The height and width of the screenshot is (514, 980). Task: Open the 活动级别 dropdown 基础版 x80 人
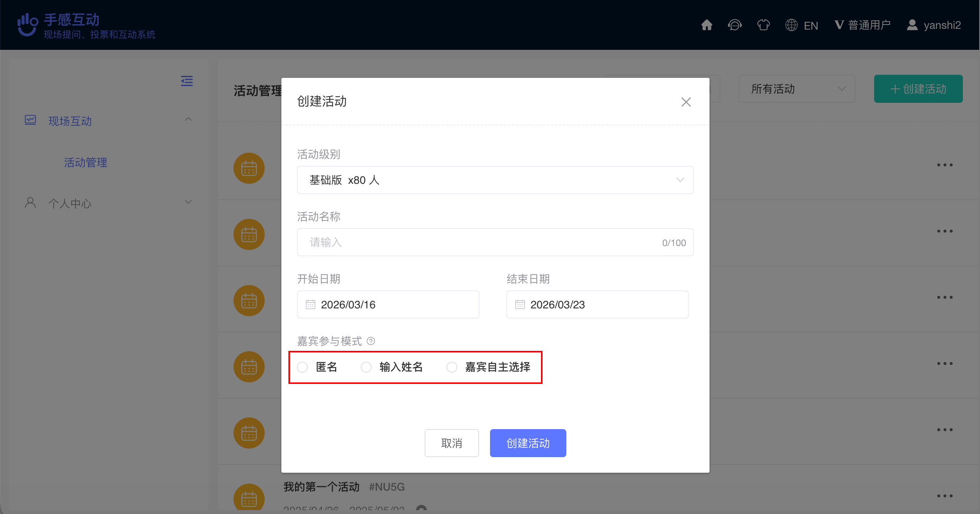tap(495, 180)
